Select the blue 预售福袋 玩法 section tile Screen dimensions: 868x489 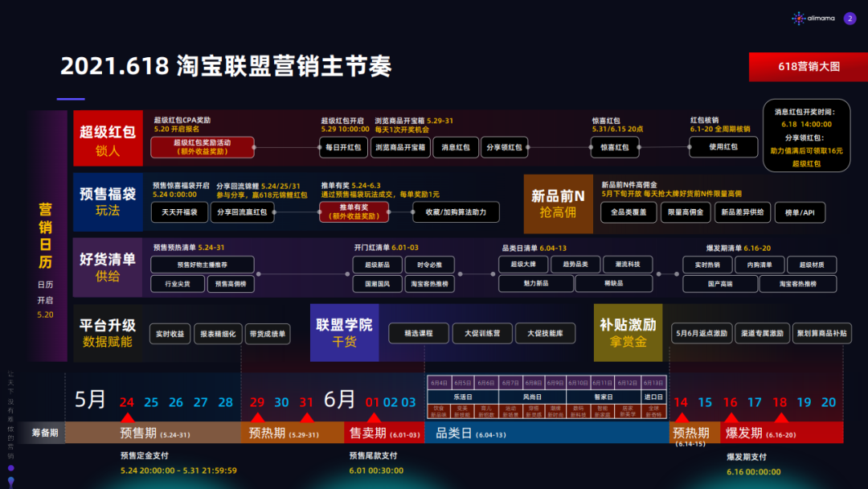[x=108, y=202]
